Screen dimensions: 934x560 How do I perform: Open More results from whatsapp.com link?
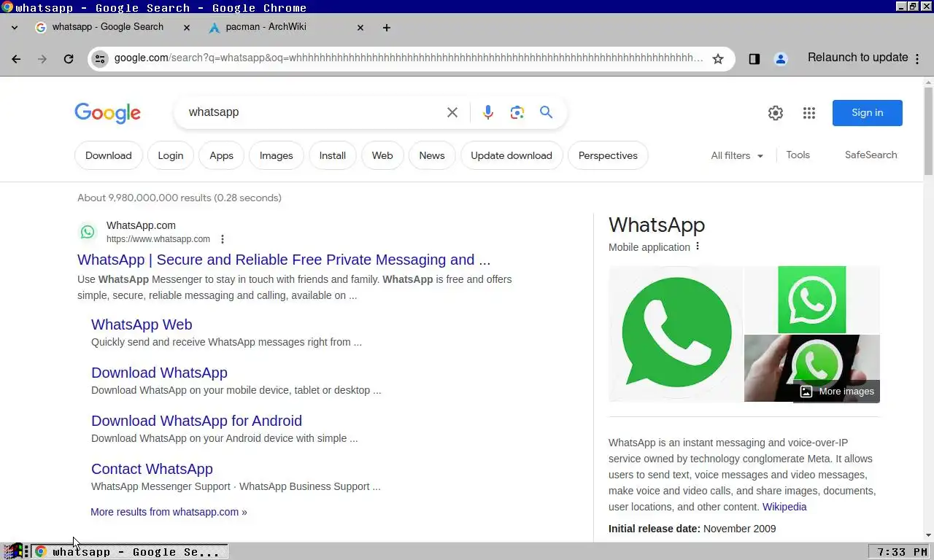(169, 512)
